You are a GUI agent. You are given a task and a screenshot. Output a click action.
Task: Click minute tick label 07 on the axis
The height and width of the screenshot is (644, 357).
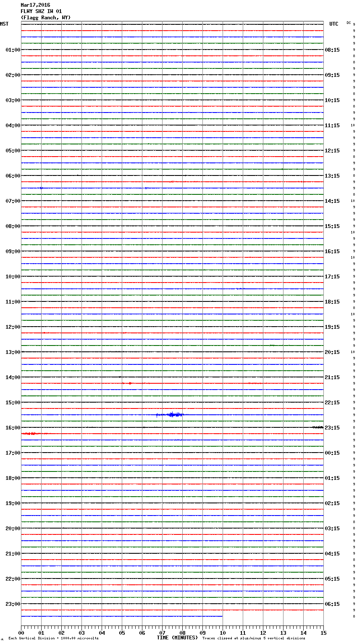point(162,633)
